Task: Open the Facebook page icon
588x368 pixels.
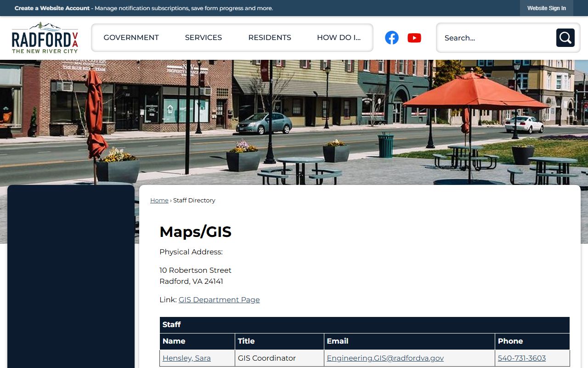Action: click(x=392, y=38)
